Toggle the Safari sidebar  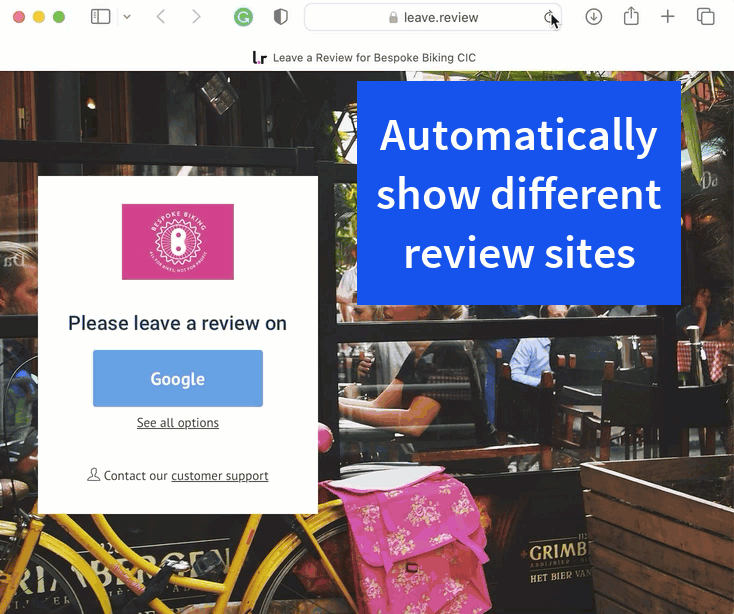tap(100, 17)
